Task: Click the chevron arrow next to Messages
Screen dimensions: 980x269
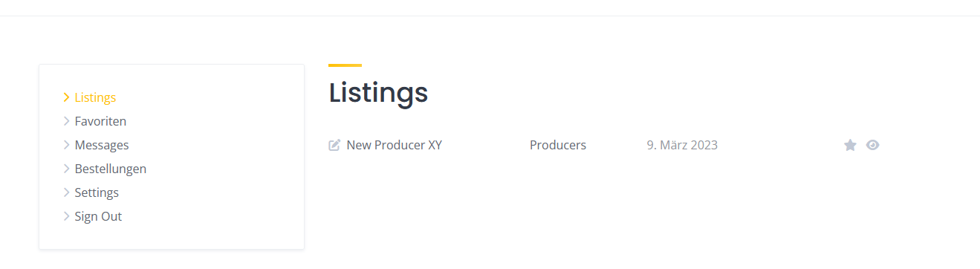Action: click(x=66, y=145)
